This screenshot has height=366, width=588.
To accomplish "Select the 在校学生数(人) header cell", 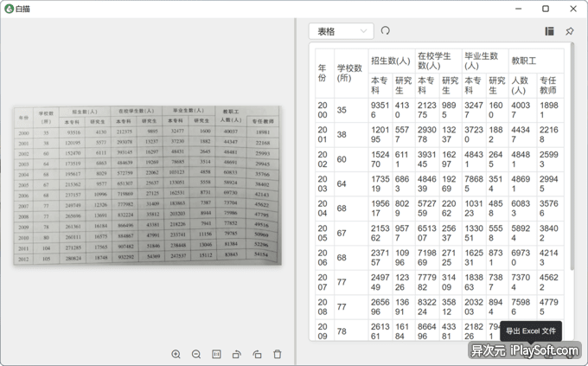I will pos(438,61).
